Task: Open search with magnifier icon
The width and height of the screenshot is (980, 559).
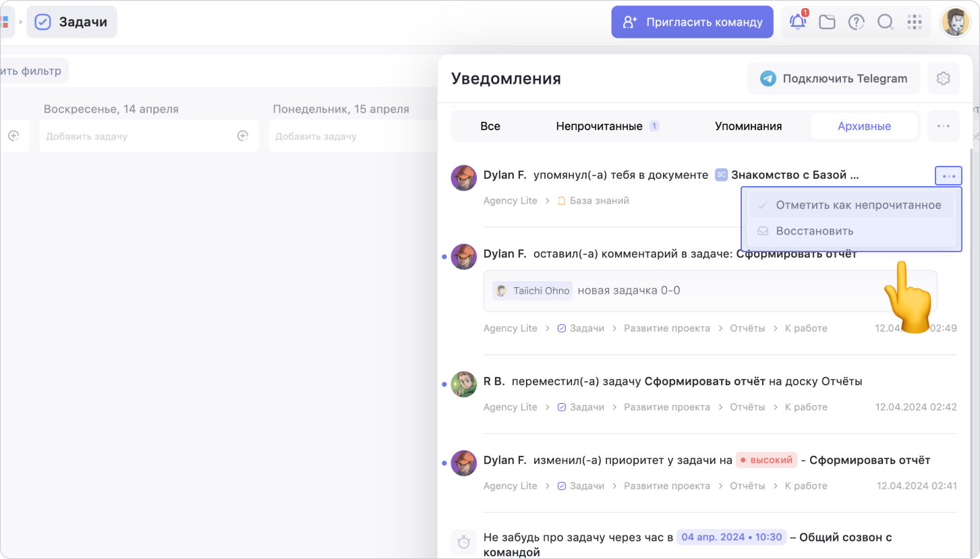Action: tap(885, 22)
